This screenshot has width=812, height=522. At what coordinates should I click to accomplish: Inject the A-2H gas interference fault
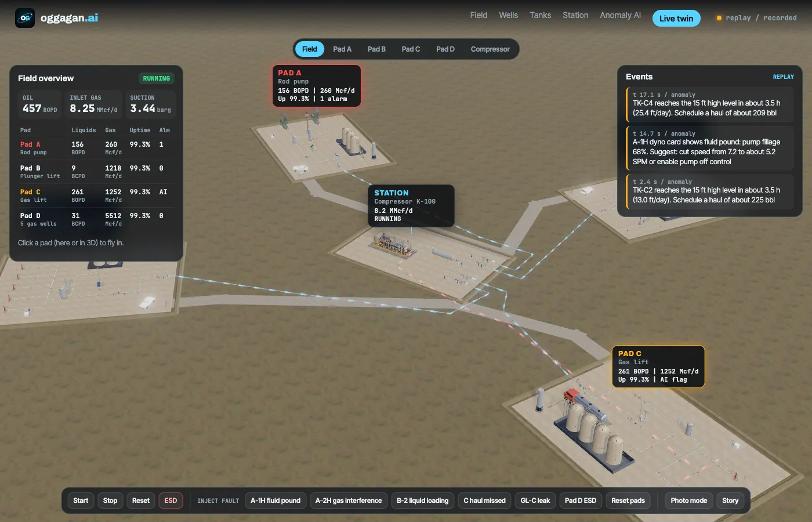pos(349,501)
